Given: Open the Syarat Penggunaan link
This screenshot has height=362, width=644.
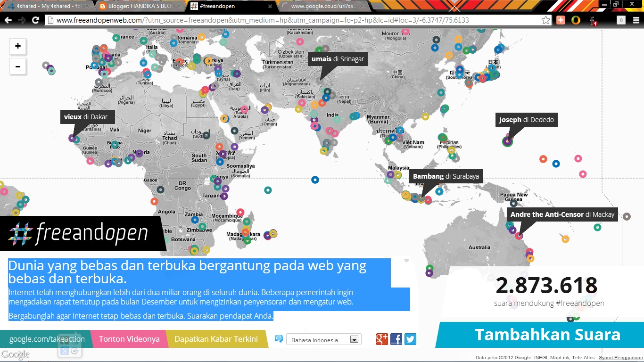Looking at the screenshot, I should (619, 357).
